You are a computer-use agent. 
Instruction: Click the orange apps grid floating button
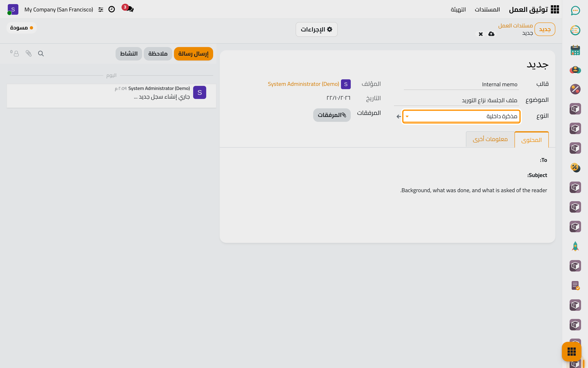(x=571, y=351)
